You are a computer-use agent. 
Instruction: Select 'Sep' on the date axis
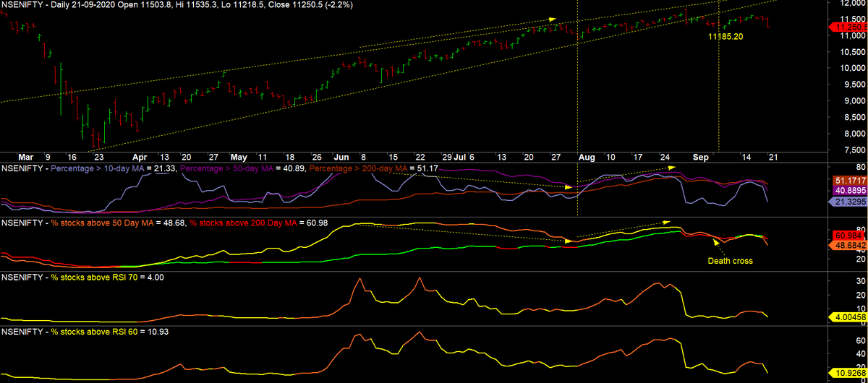[700, 157]
